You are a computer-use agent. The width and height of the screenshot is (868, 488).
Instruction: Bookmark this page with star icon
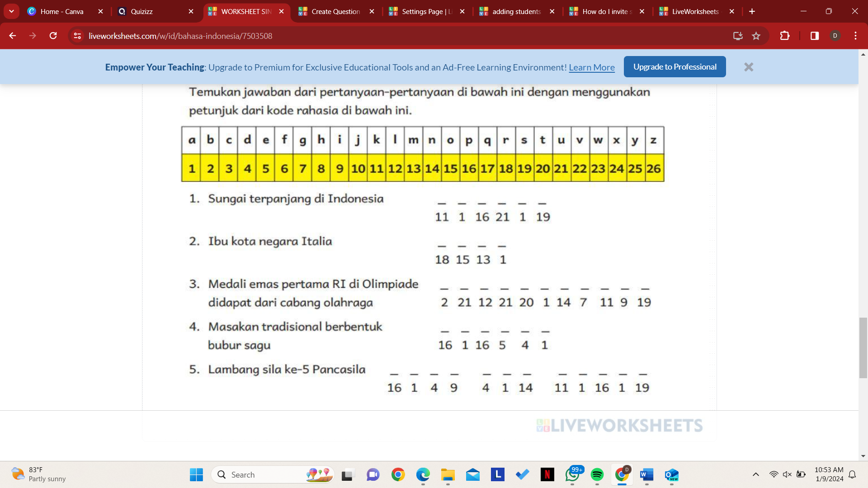[756, 36]
